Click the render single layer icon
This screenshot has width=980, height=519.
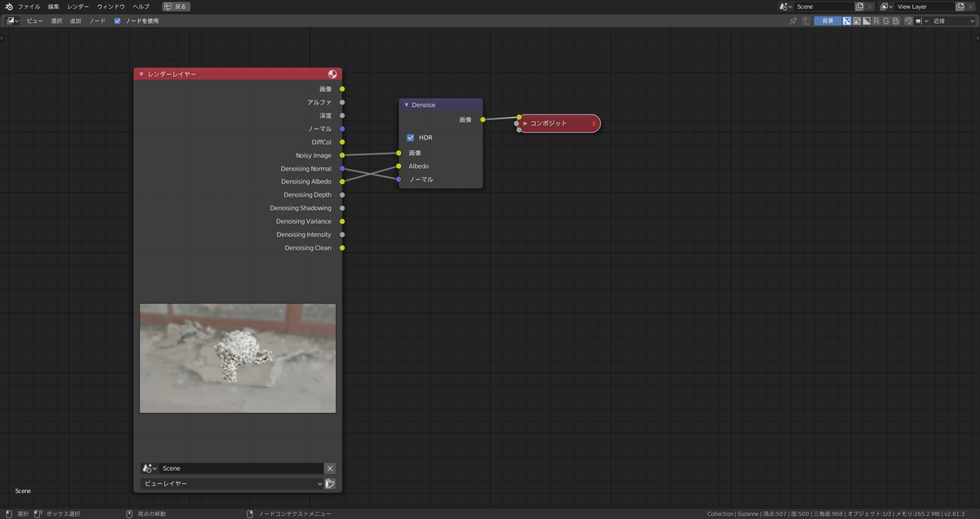pyautogui.click(x=330, y=484)
